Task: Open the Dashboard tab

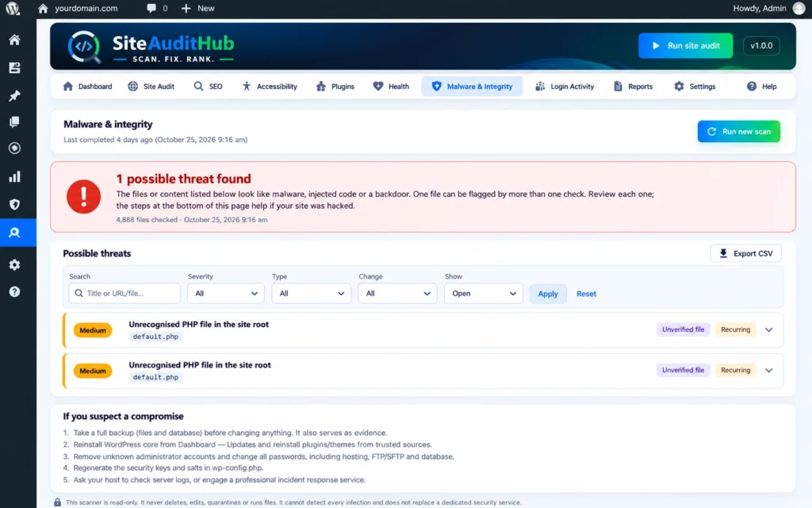Action: pos(87,86)
